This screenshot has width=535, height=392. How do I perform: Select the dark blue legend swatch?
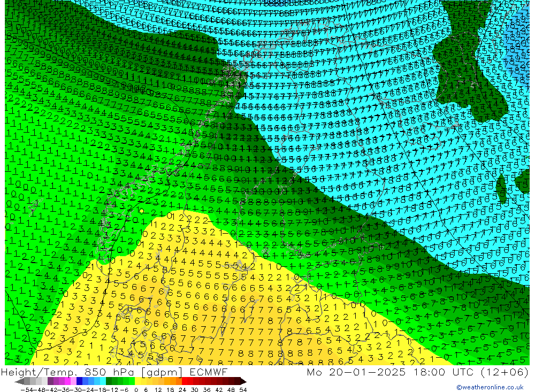(80, 381)
